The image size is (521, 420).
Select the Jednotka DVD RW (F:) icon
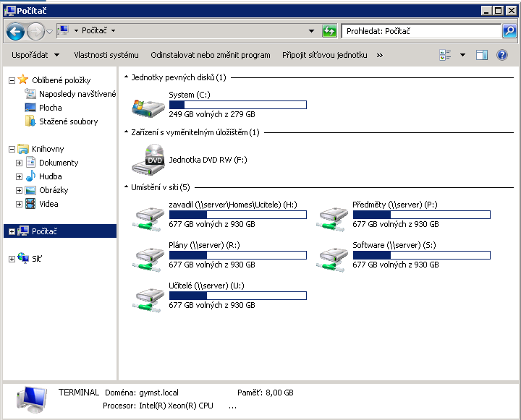(x=148, y=160)
